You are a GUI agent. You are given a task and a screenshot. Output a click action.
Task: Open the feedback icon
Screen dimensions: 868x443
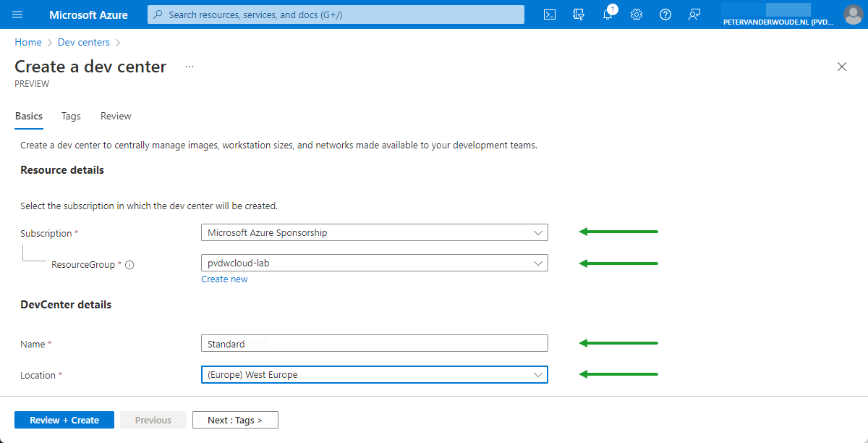694,14
